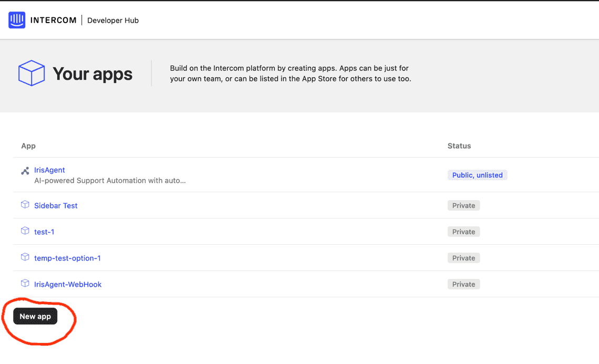Viewport: 599px width, 364px height.
Task: Open the IrisAgent app link
Action: [x=49, y=170]
